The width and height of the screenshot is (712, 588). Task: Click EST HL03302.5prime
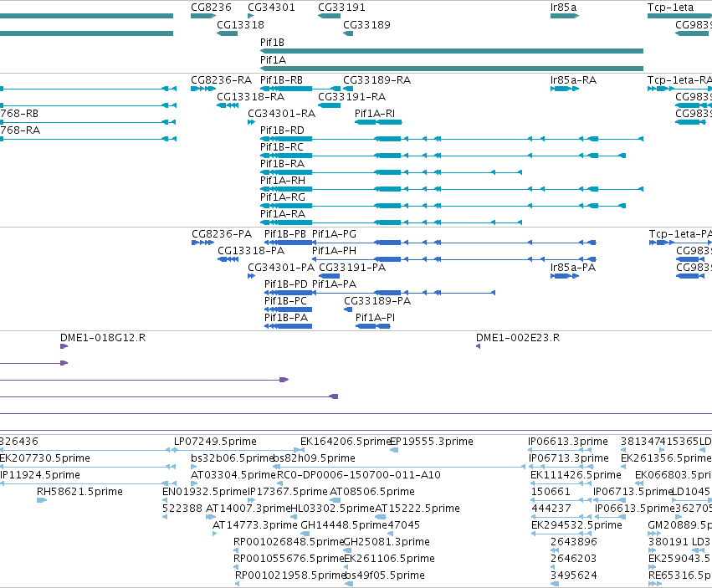[332, 509]
